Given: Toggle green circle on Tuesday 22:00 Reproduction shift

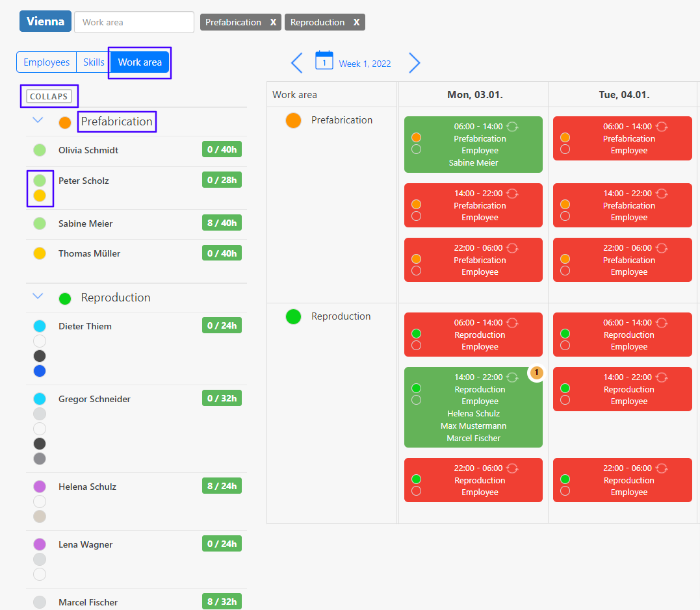Looking at the screenshot, I should 565,479.
